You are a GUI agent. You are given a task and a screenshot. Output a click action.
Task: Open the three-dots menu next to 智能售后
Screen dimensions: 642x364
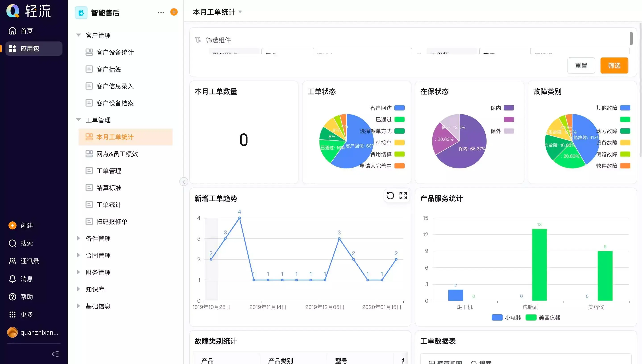click(161, 12)
